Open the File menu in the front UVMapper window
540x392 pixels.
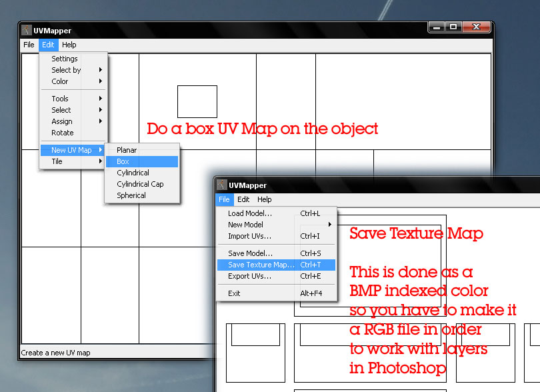[224, 199]
